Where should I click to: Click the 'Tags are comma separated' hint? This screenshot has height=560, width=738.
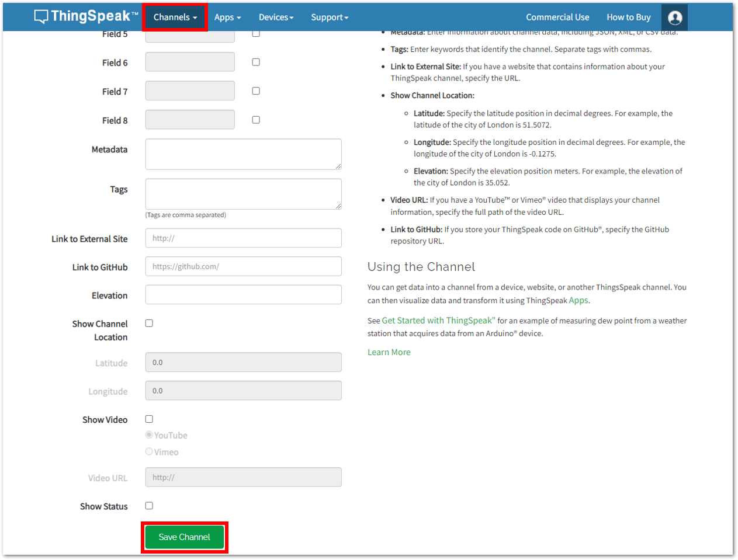(x=186, y=215)
